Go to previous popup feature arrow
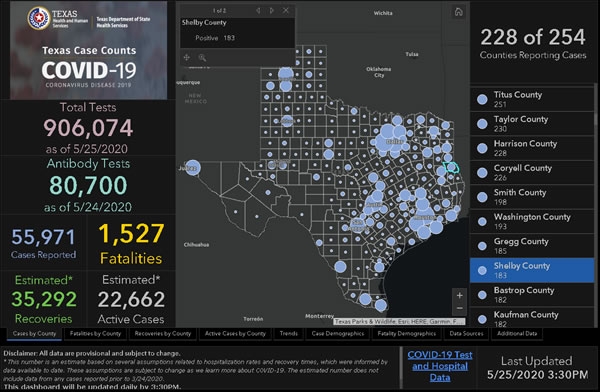The height and width of the screenshot is (392, 600). tap(258, 11)
